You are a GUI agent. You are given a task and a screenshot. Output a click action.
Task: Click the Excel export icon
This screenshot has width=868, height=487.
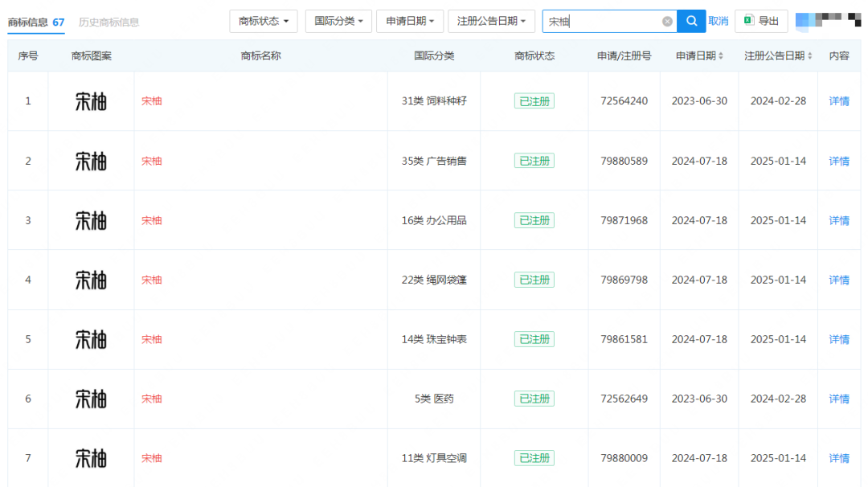(x=749, y=21)
